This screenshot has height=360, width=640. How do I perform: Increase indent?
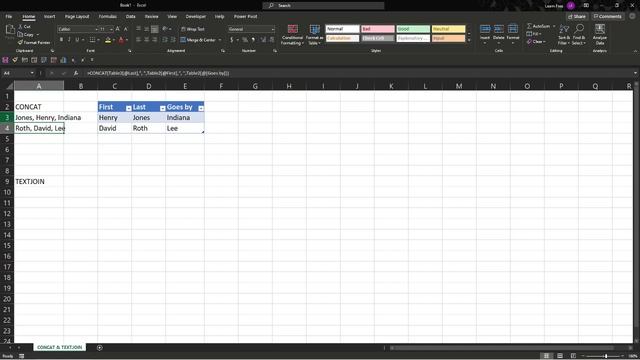(x=173, y=40)
